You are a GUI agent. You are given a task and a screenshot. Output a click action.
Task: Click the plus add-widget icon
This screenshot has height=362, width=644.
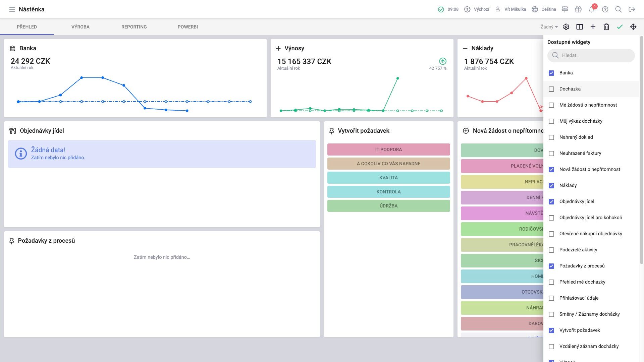coord(593,27)
